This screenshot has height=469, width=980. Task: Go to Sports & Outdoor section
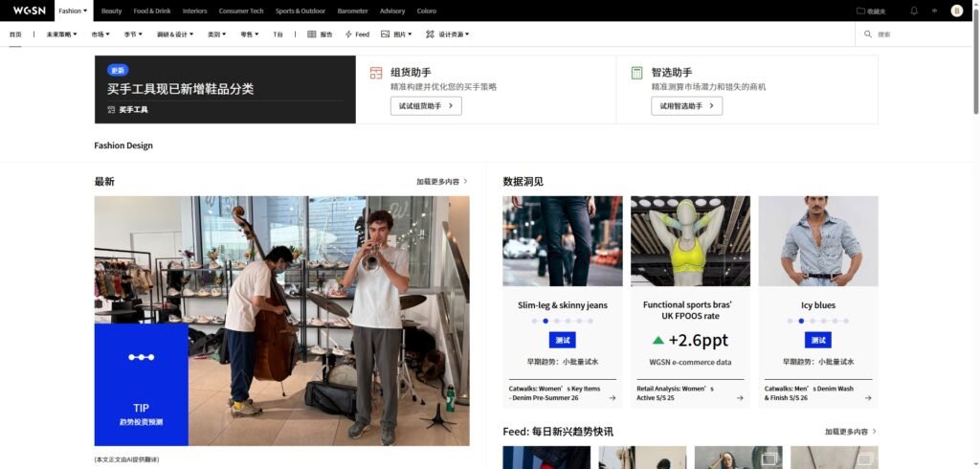click(x=300, y=11)
